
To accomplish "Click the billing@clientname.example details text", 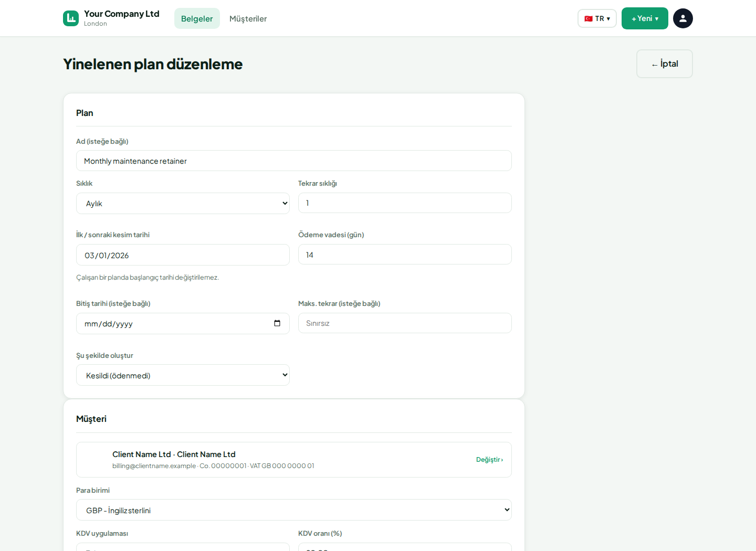I will tap(213, 466).
